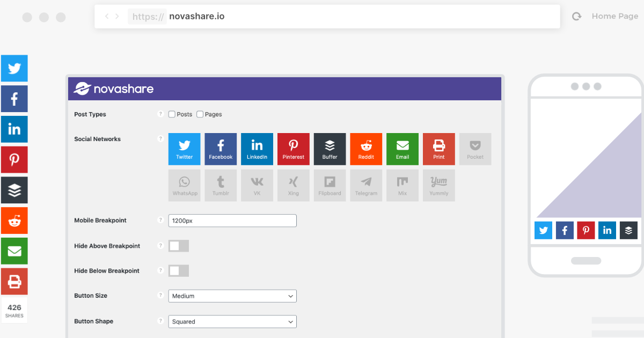
Task: Open the Button Size dropdown
Action: click(232, 296)
